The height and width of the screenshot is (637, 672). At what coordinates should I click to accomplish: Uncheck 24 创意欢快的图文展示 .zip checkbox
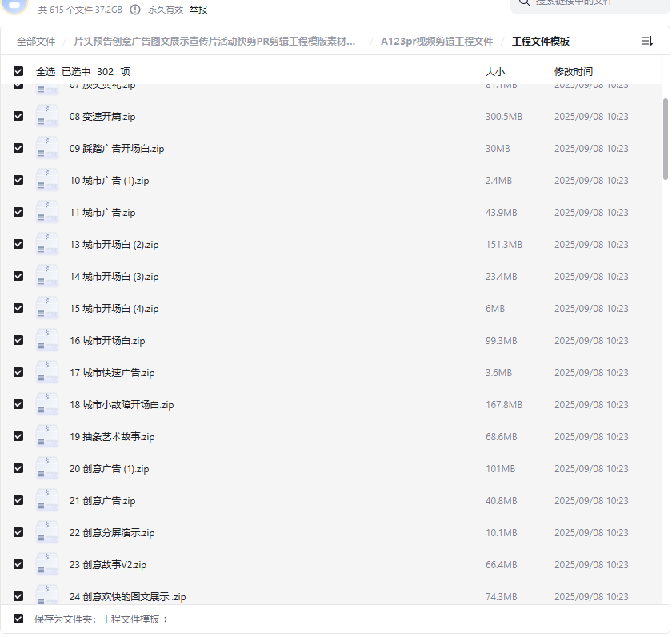(x=18, y=596)
